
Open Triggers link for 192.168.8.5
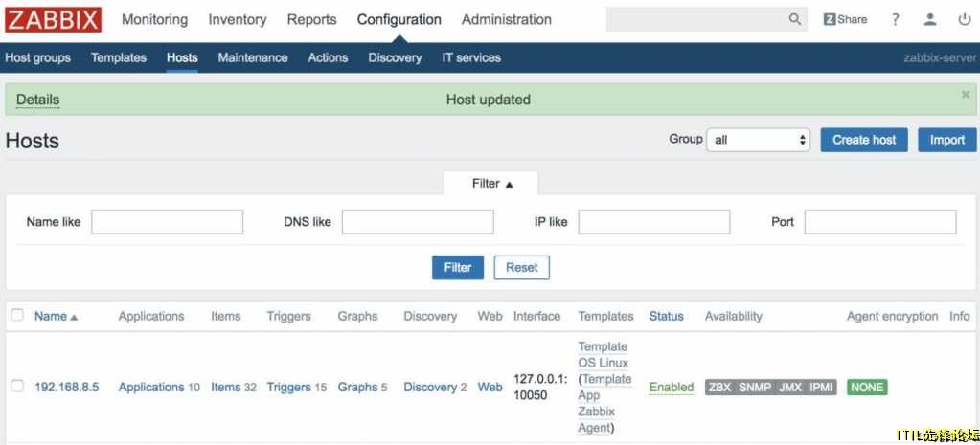(x=288, y=387)
